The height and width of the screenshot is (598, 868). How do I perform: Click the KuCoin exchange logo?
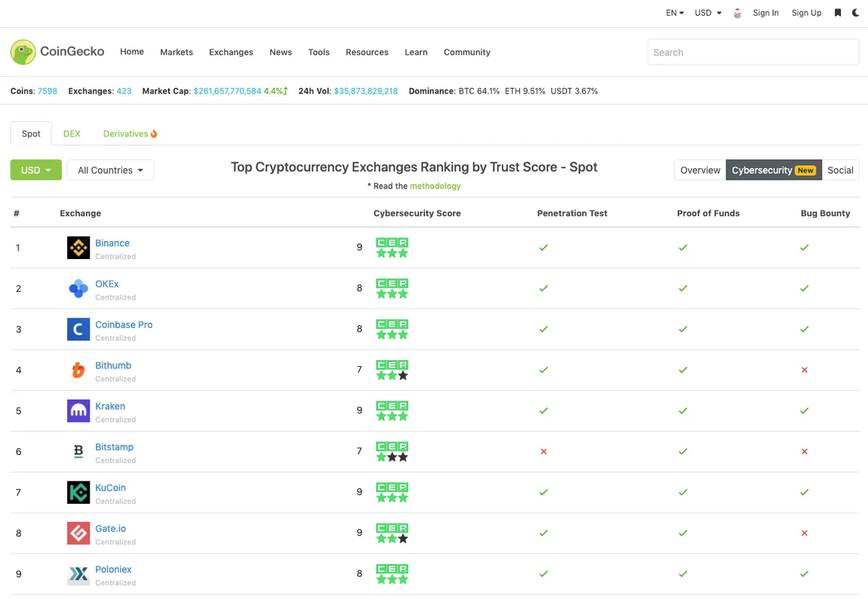click(x=79, y=492)
